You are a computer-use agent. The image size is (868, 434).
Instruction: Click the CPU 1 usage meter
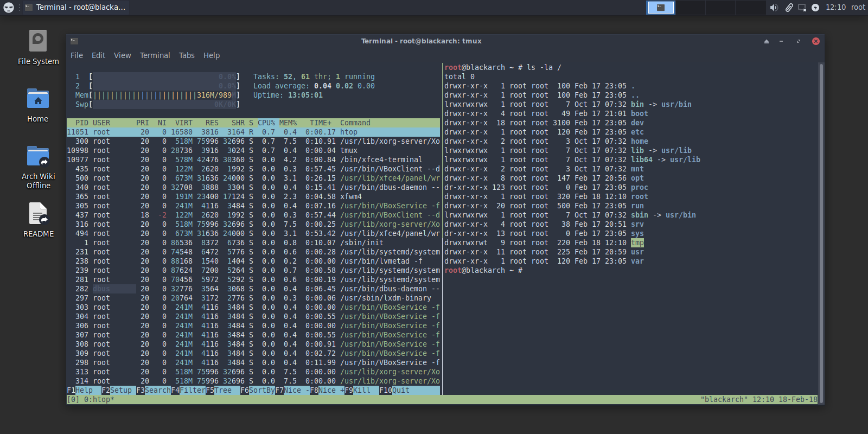(x=157, y=76)
